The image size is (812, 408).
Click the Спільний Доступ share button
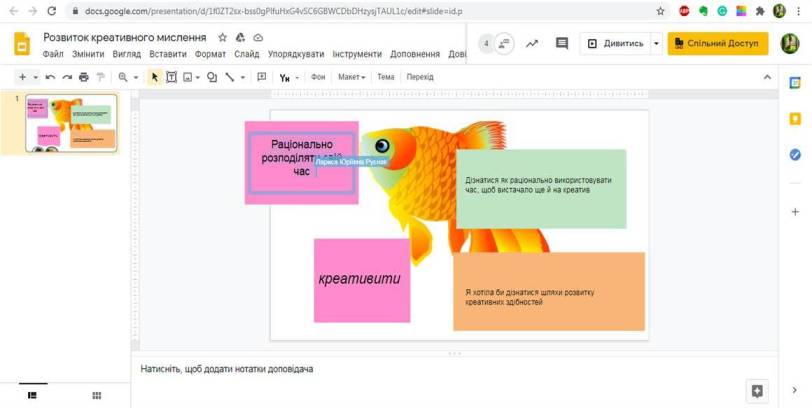coord(718,44)
